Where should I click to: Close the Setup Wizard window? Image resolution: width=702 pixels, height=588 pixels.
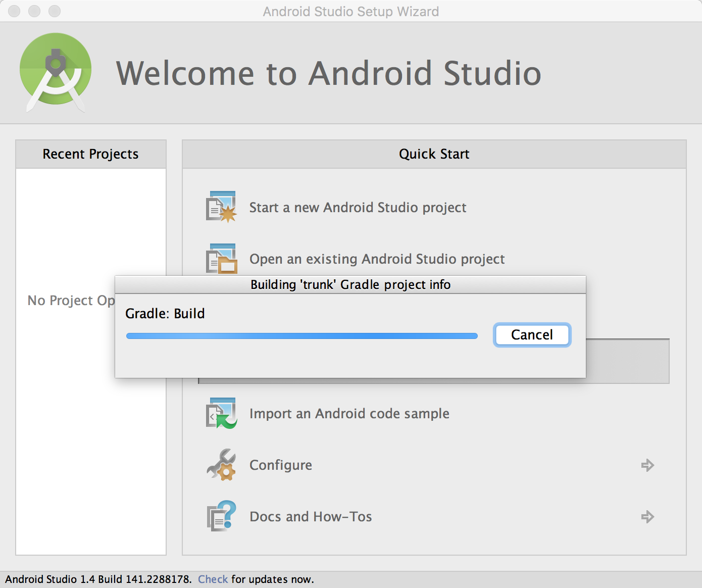tap(14, 11)
